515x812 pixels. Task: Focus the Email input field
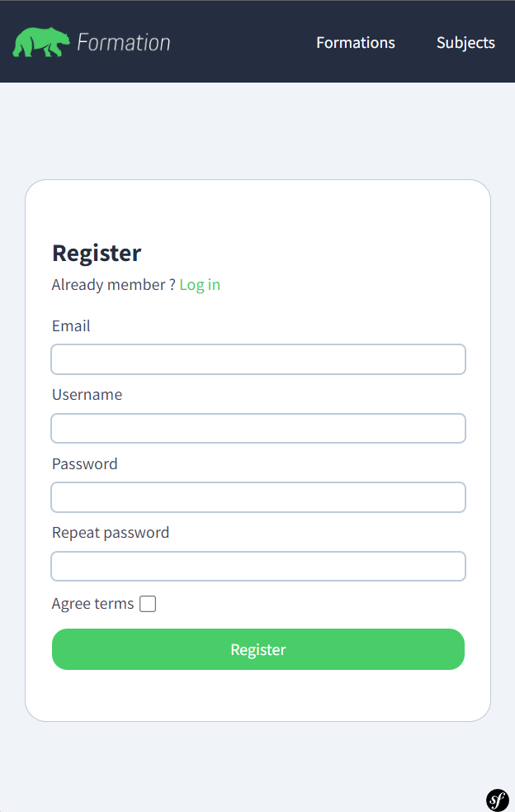pos(257,359)
